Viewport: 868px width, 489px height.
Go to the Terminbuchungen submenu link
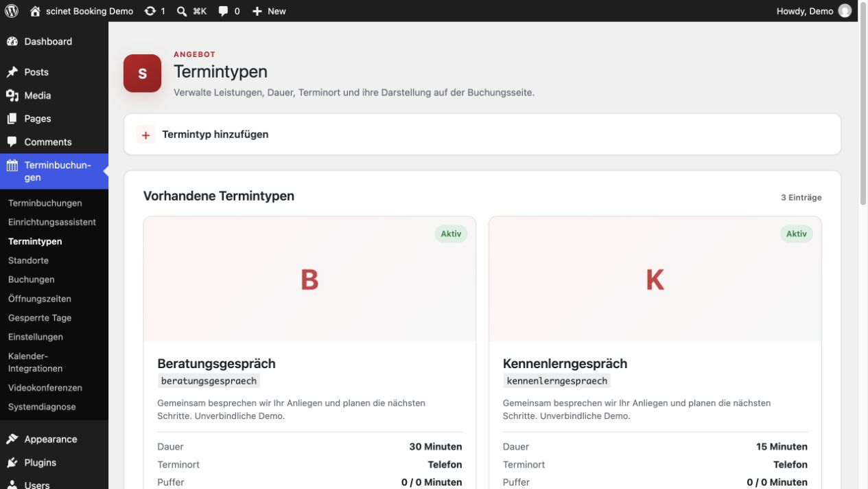tap(45, 203)
